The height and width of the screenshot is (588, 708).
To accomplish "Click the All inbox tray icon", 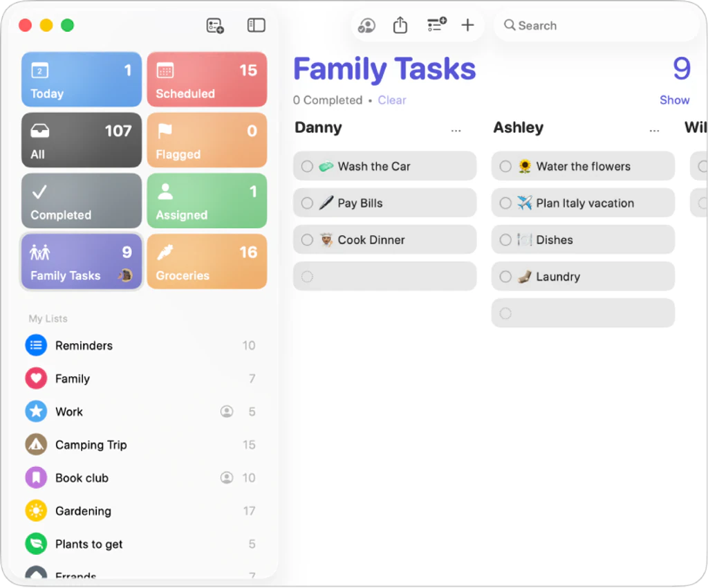I will click(x=39, y=131).
